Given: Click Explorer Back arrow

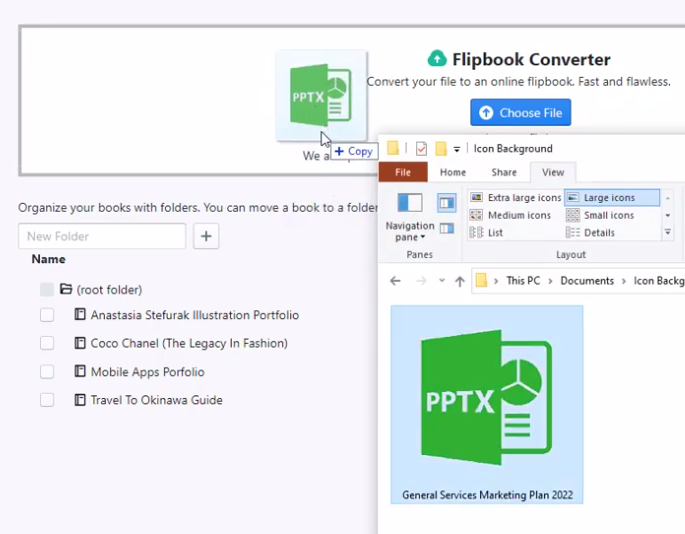Looking at the screenshot, I should [395, 281].
